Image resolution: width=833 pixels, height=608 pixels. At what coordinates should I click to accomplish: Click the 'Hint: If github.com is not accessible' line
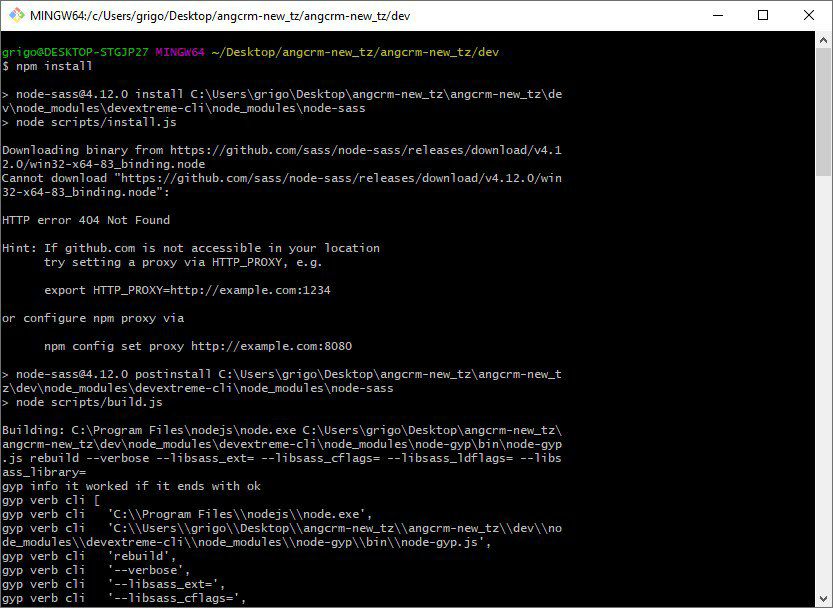191,248
